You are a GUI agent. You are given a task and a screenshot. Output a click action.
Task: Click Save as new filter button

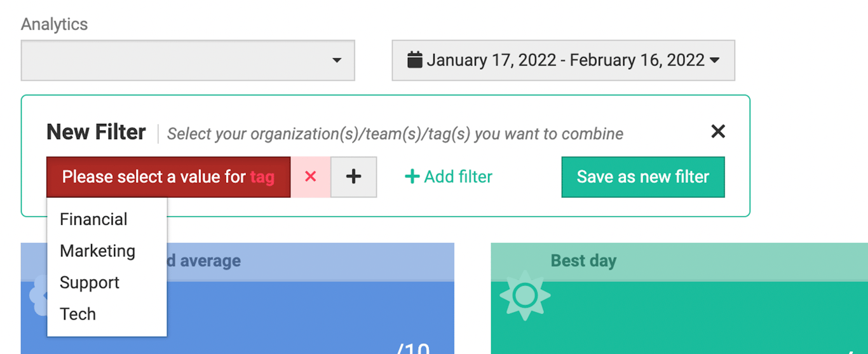point(642,177)
